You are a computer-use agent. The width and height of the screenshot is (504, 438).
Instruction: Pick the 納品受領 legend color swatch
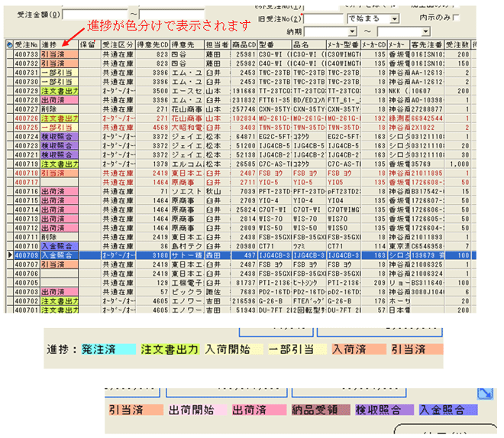(321, 410)
